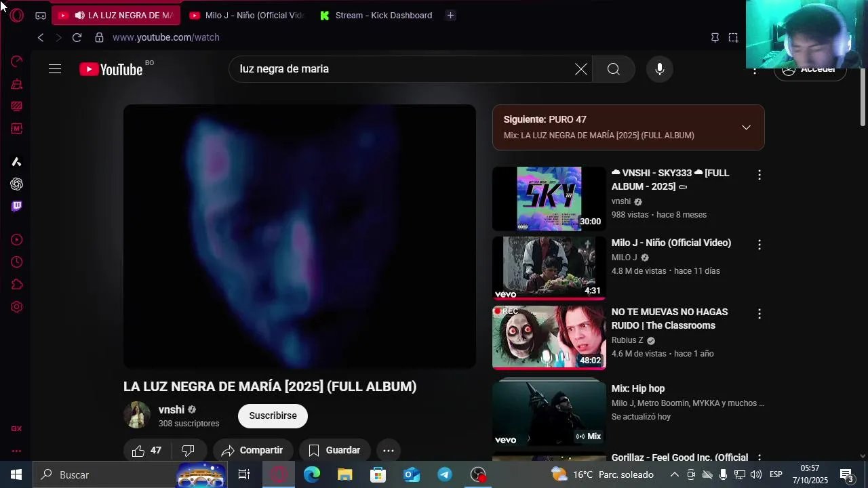Switch to Stream - Kick Dashboard tab
Image resolution: width=868 pixels, height=488 pixels.
(376, 16)
